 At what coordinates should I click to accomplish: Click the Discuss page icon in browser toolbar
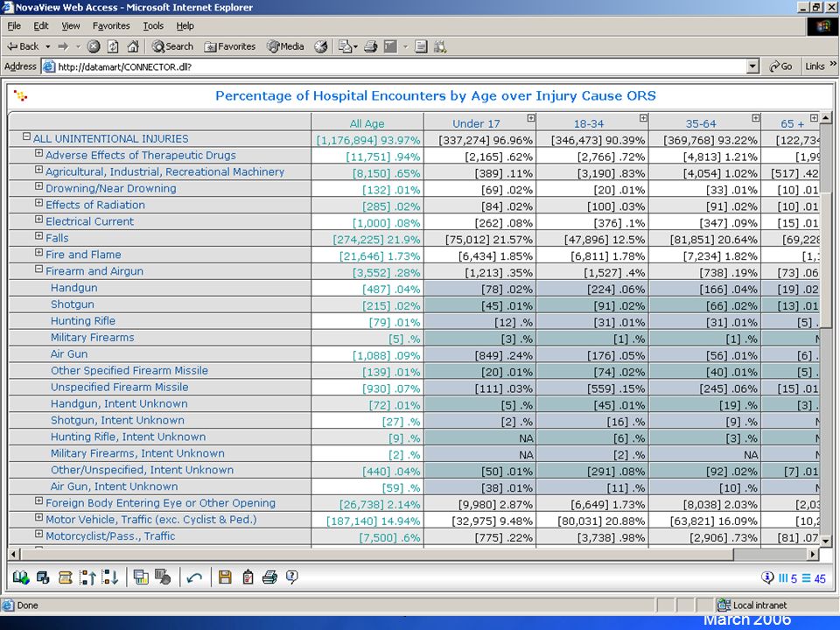[x=421, y=46]
